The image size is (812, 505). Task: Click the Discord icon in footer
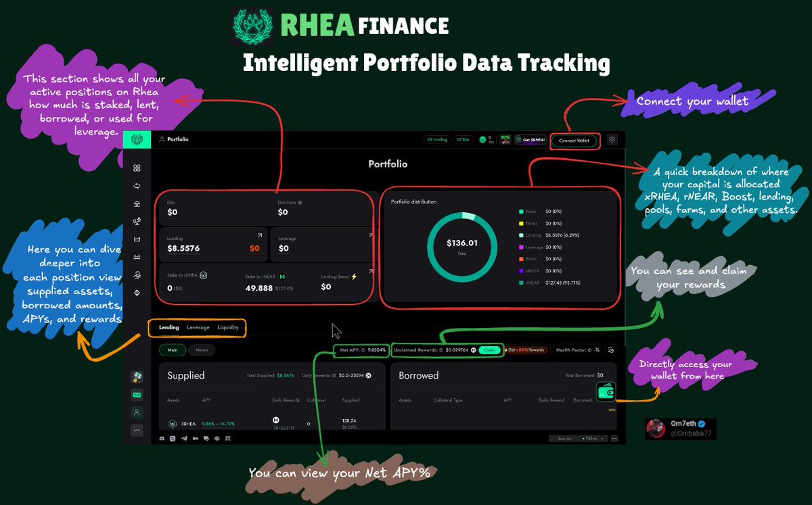pyautogui.click(x=161, y=439)
